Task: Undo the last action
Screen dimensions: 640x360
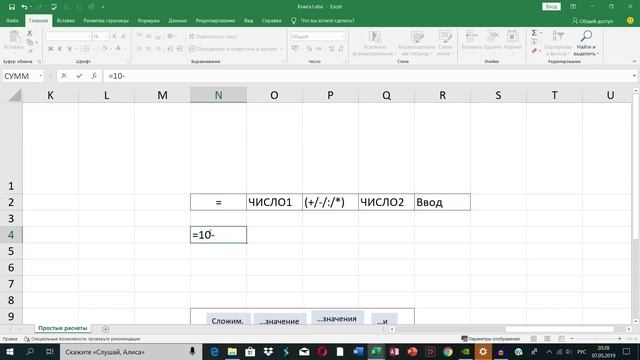Action: point(24,7)
